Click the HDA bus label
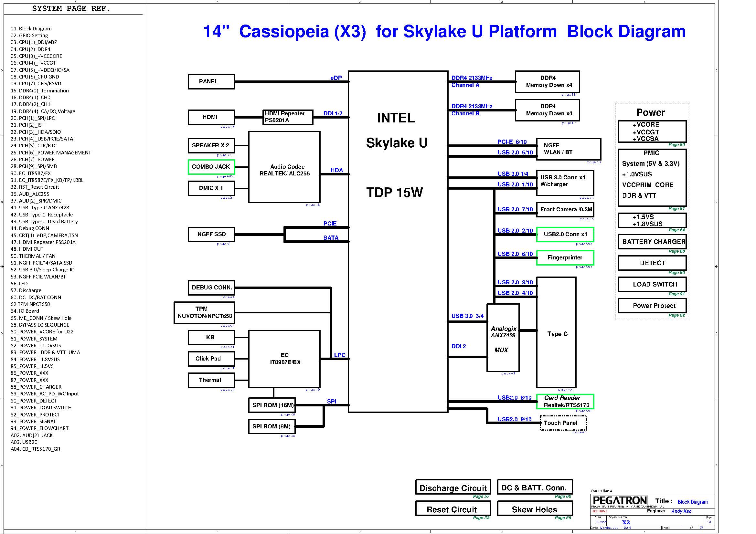Image resolution: width=756 pixels, height=534 pixels. coord(336,170)
